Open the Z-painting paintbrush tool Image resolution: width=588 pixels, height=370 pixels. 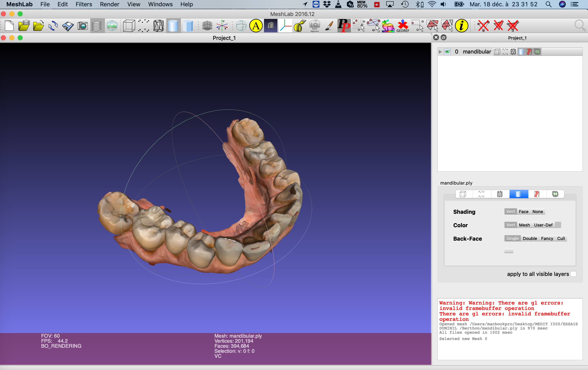point(329,26)
